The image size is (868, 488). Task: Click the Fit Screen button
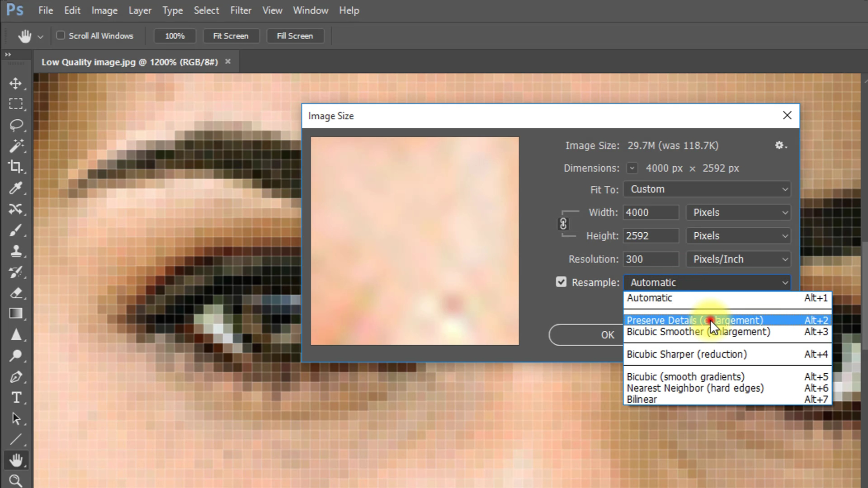click(x=231, y=36)
